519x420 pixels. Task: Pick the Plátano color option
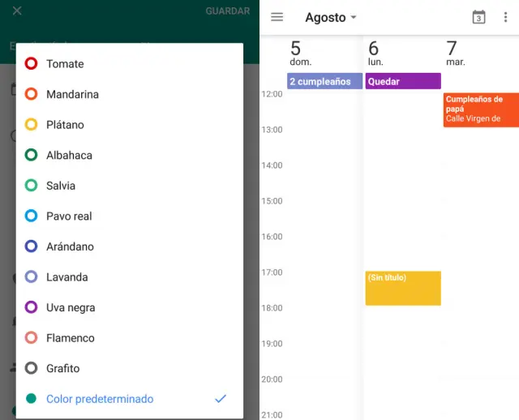(32, 125)
